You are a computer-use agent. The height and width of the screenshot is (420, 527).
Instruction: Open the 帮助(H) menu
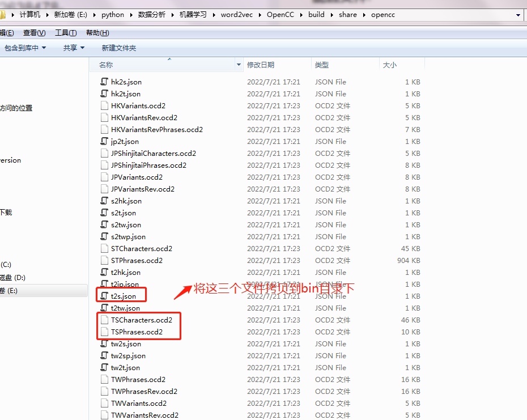[97, 33]
